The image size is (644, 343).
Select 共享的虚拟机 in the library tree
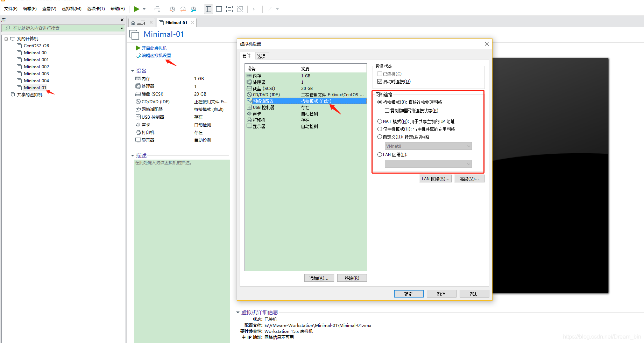30,95
